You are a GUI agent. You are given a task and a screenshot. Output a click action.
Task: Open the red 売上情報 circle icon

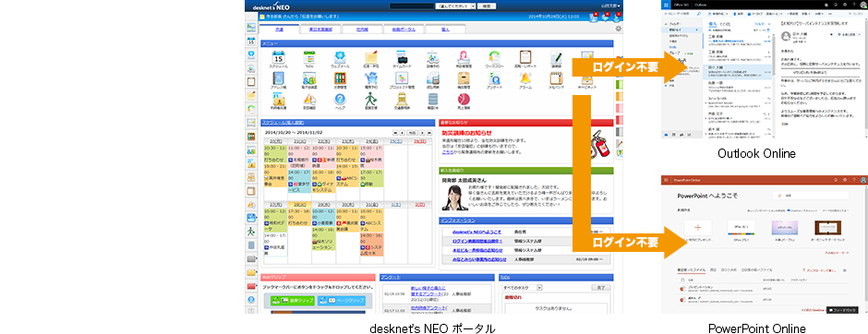point(464,99)
